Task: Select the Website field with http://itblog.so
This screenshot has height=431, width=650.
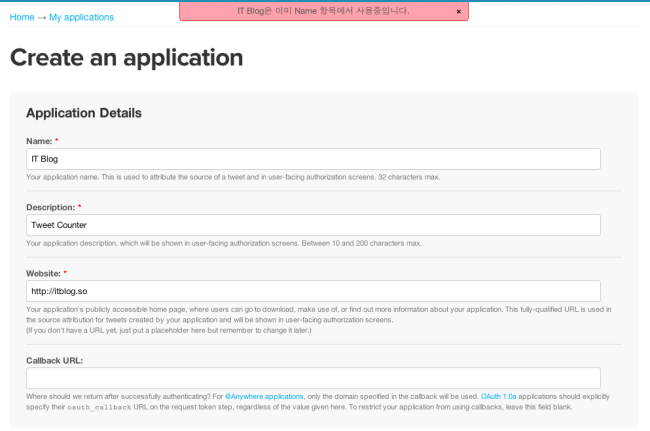Action: [x=313, y=291]
